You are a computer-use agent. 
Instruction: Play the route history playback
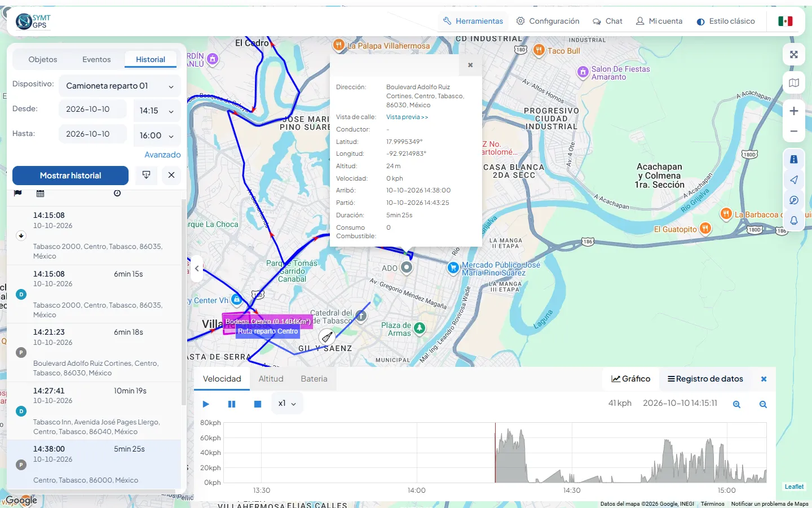(206, 404)
